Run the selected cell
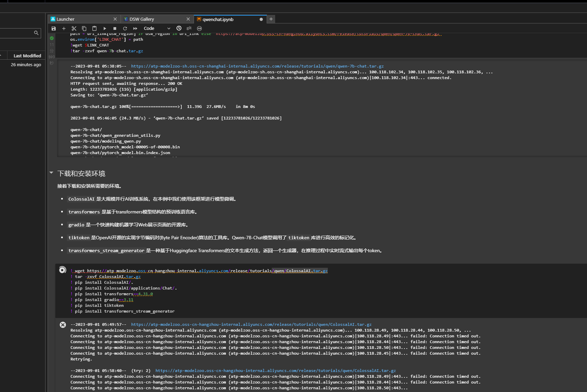The image size is (587, 392). [x=105, y=29]
